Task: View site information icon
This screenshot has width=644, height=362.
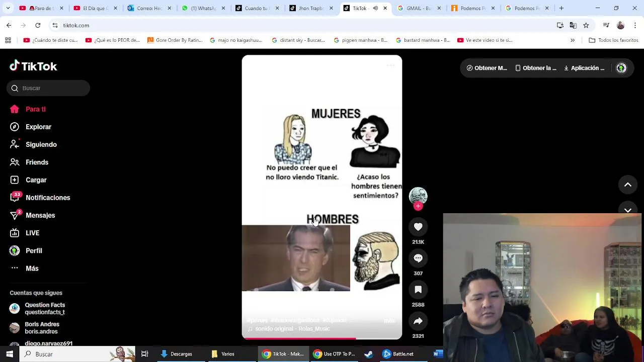Action: tap(55, 25)
